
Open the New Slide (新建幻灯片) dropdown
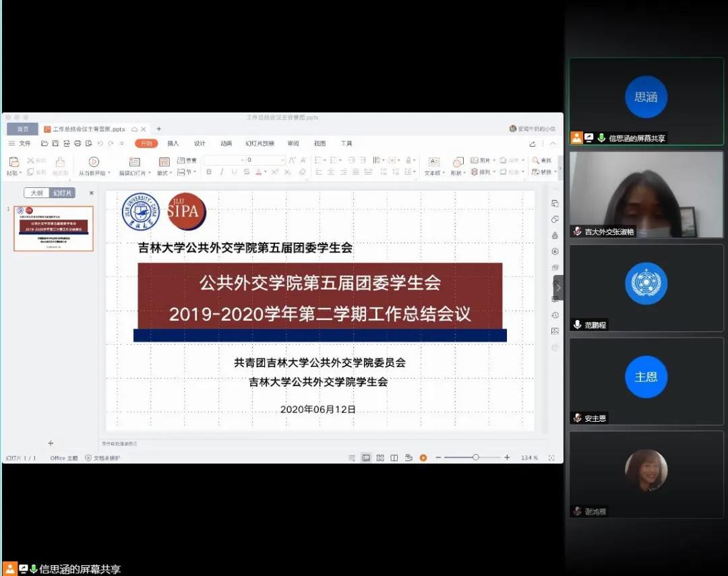(x=149, y=173)
